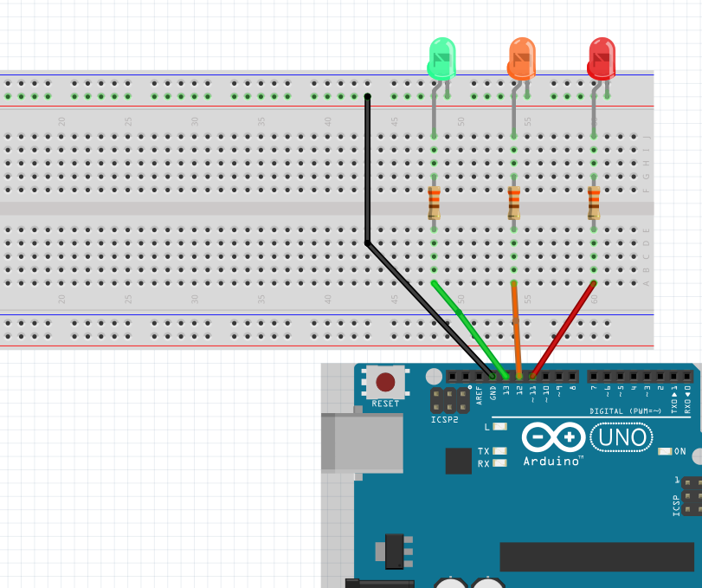
Task: Click the digital pin 7 socket
Action: click(594, 376)
